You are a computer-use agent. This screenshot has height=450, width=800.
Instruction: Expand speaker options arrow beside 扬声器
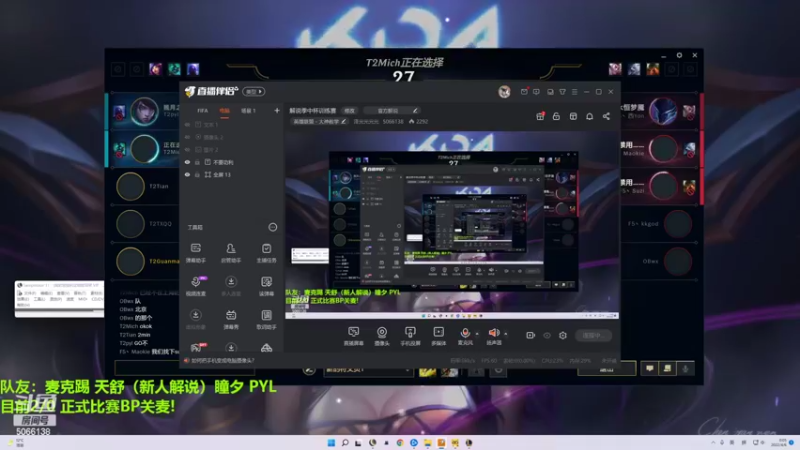click(506, 334)
